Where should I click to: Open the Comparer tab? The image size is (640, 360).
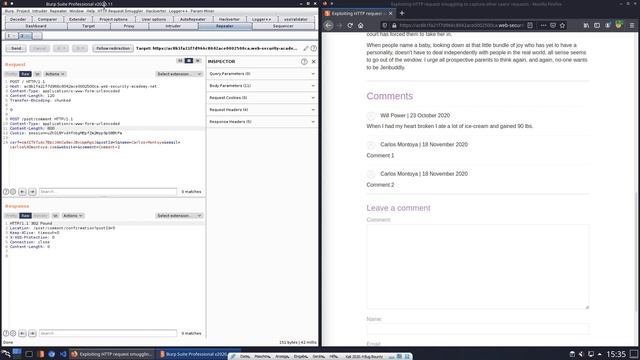[47, 19]
